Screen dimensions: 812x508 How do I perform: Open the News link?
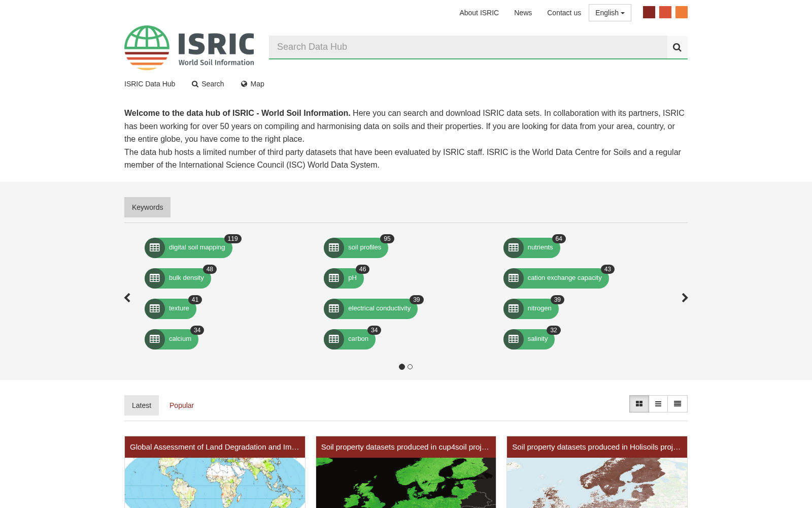coord(523,13)
